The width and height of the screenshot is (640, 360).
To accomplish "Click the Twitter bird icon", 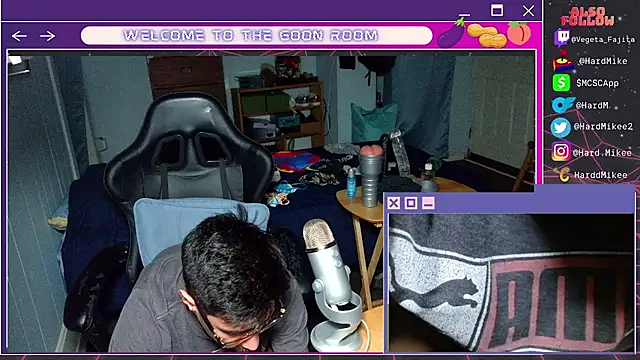I will [x=560, y=127].
